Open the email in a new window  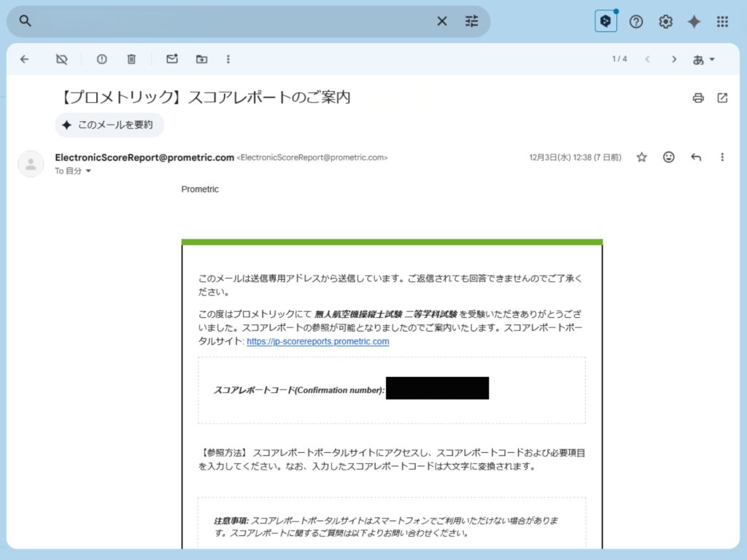tap(722, 97)
